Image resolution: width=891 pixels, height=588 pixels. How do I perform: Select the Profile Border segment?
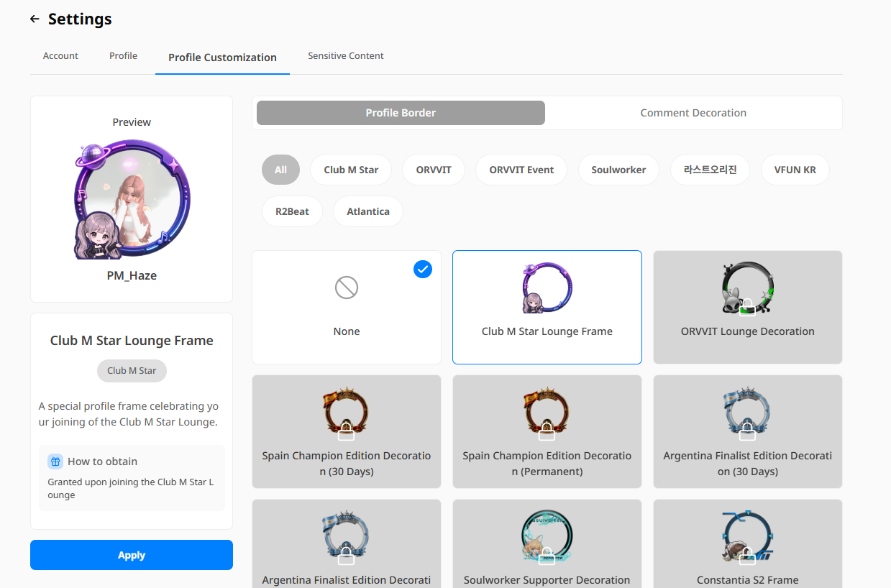point(401,113)
